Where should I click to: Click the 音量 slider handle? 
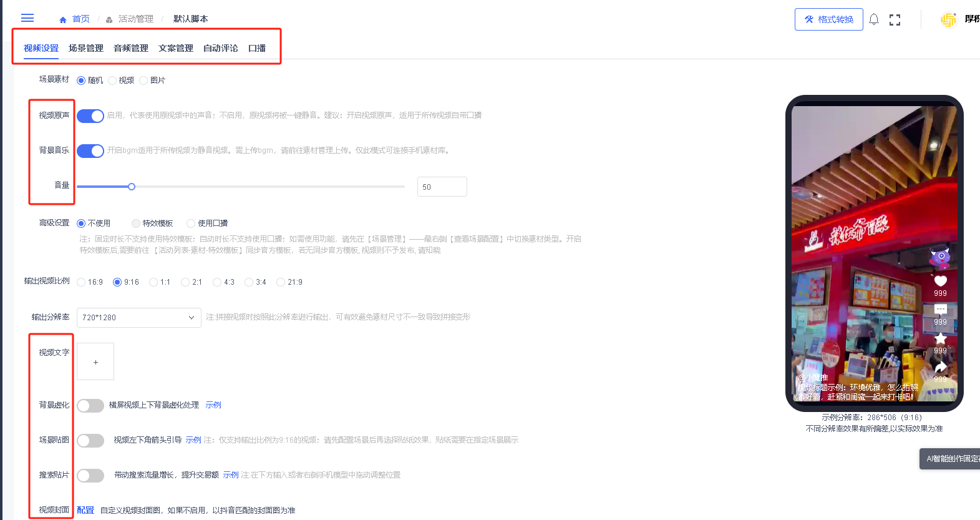(132, 187)
